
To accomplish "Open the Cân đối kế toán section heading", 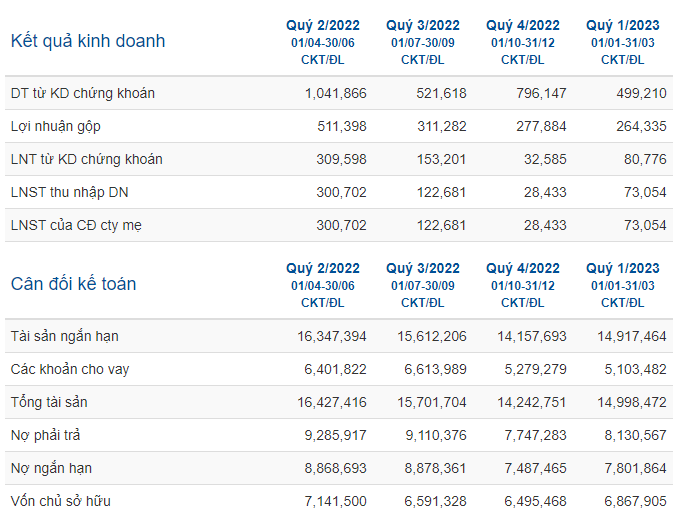I will [73, 284].
